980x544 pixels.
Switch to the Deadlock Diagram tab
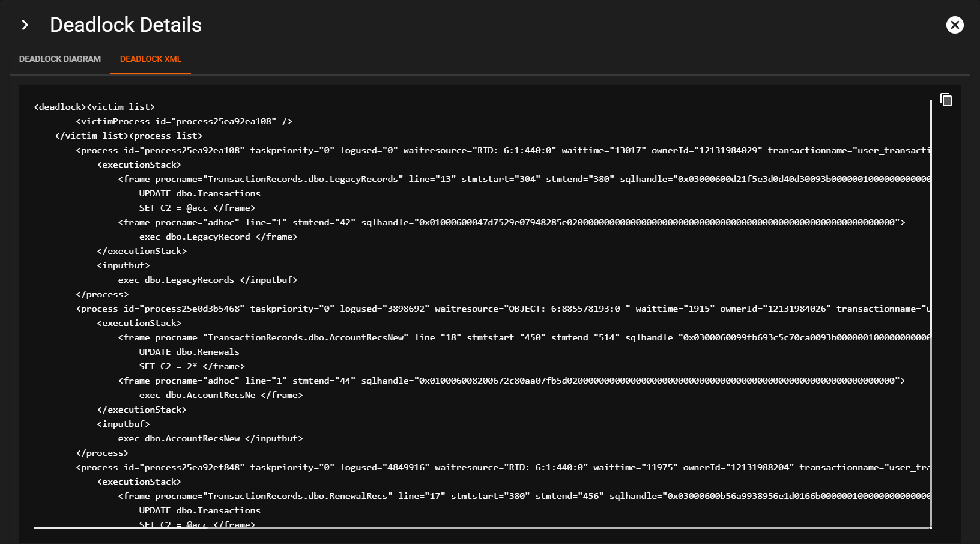click(60, 59)
